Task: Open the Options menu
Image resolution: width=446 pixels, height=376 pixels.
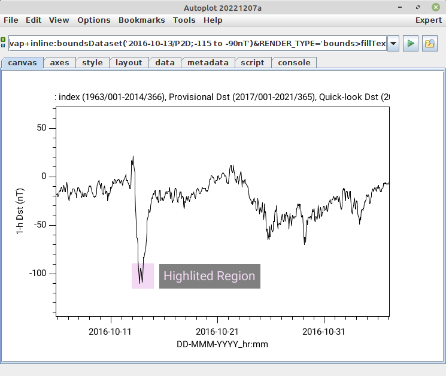Action: coord(94,20)
